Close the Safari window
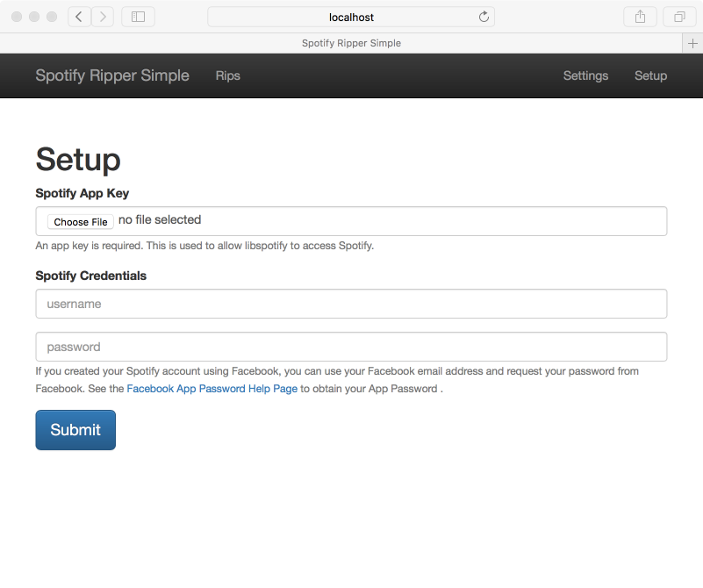Viewport: 703px width, 588px height. tap(17, 17)
